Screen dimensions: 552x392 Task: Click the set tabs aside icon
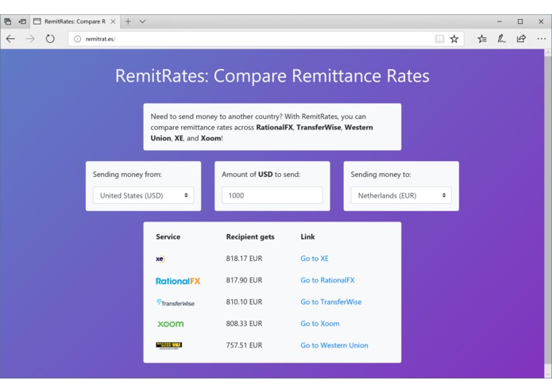tap(22, 21)
